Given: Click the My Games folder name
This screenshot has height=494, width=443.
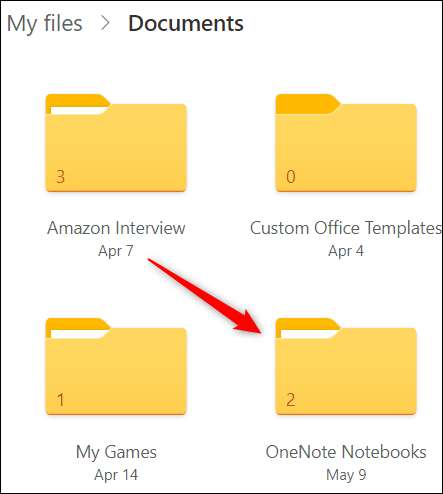Looking at the screenshot, I should tap(116, 452).
